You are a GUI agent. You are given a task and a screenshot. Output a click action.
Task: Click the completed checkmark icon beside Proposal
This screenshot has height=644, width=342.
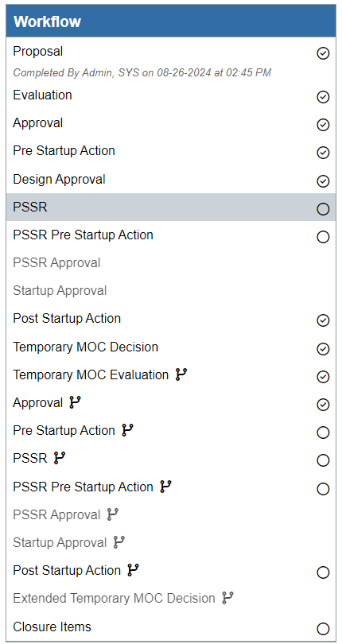323,53
